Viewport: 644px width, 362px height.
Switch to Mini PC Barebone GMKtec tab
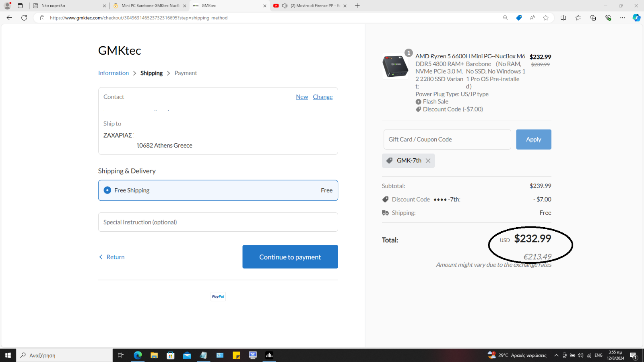tap(149, 6)
